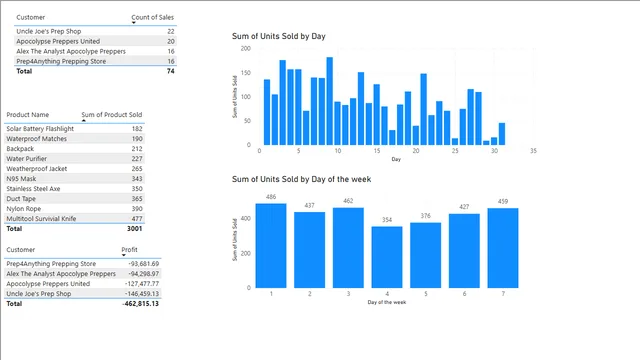Select Solar Battery Flashlight row
The image size is (640, 360).
(x=75, y=129)
